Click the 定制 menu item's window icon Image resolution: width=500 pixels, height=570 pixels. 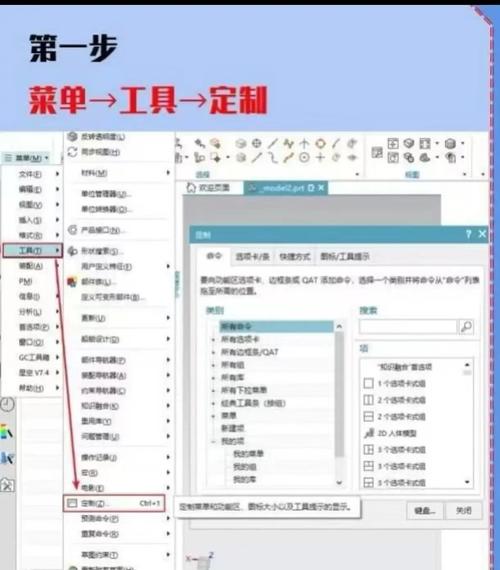point(72,503)
